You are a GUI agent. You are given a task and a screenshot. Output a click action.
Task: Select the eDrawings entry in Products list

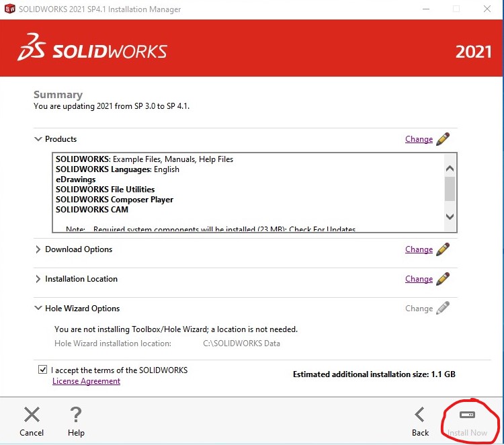75,179
